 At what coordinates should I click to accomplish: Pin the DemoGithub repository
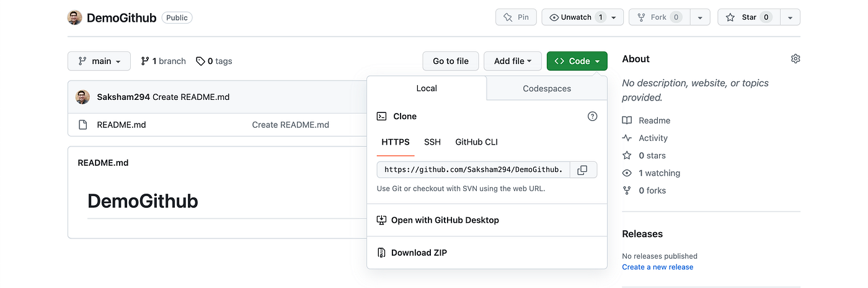pos(516,17)
